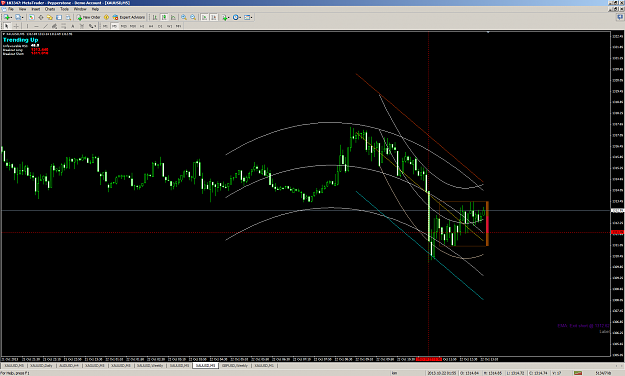
Task: Switch to Line Chart display
Action: click(x=173, y=17)
